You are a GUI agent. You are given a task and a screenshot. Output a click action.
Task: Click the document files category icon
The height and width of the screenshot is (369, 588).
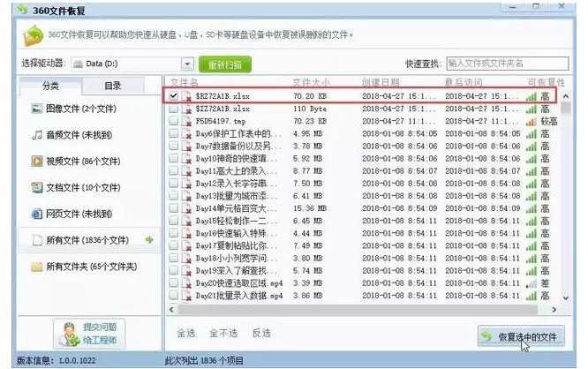coord(36,187)
